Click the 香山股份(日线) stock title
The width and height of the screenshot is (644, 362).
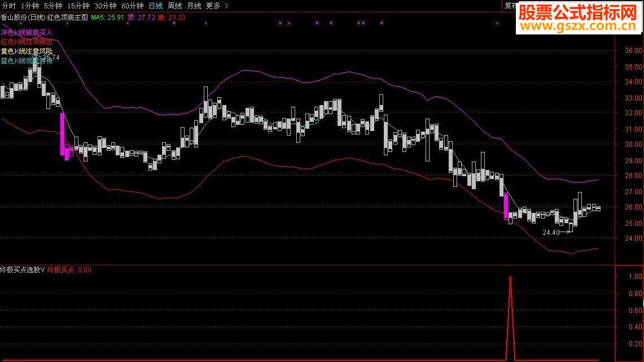point(23,18)
